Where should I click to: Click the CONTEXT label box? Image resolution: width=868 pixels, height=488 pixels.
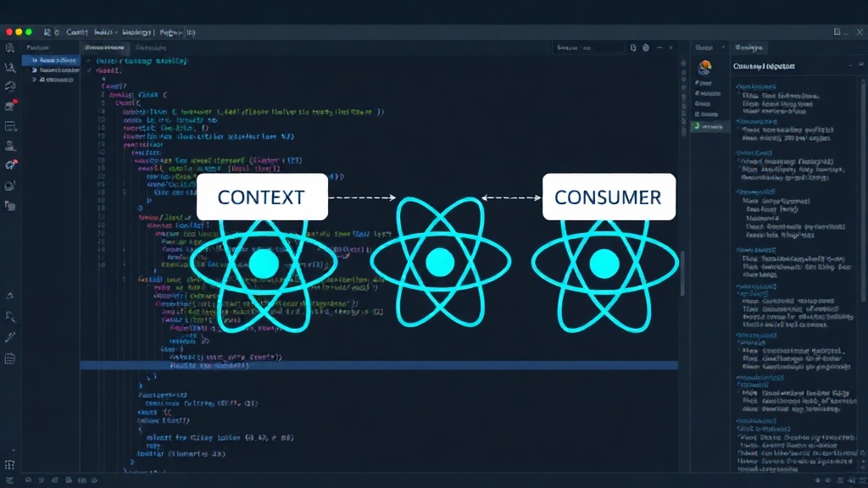pos(263,197)
